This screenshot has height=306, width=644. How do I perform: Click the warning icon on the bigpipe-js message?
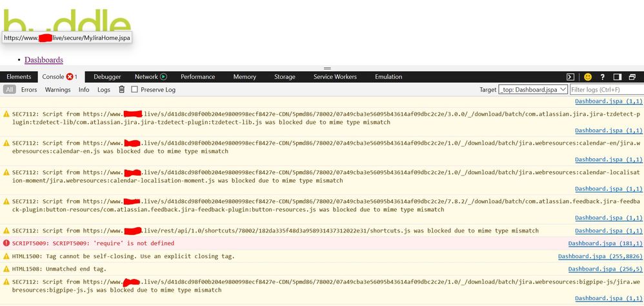tap(6, 281)
